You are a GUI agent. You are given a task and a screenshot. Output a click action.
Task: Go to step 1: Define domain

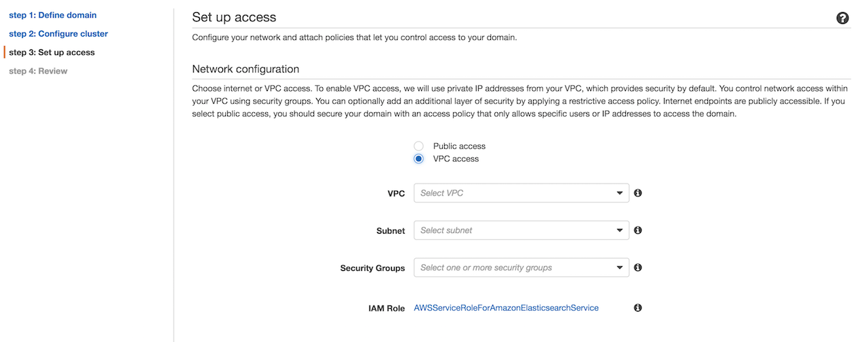53,15
